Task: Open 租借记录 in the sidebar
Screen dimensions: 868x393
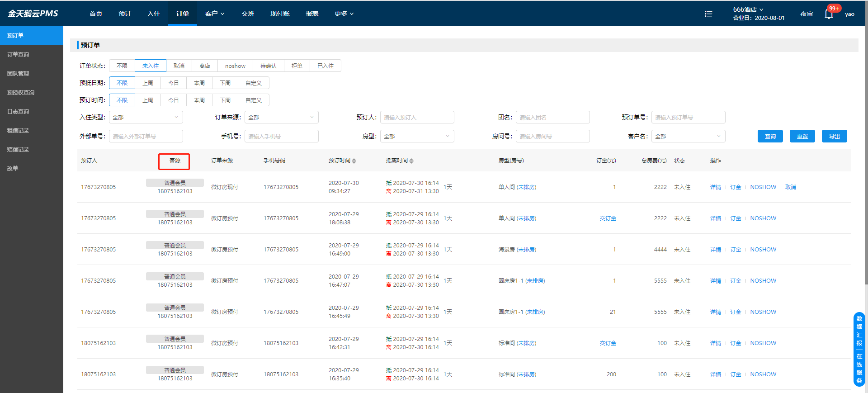Action: [32, 130]
